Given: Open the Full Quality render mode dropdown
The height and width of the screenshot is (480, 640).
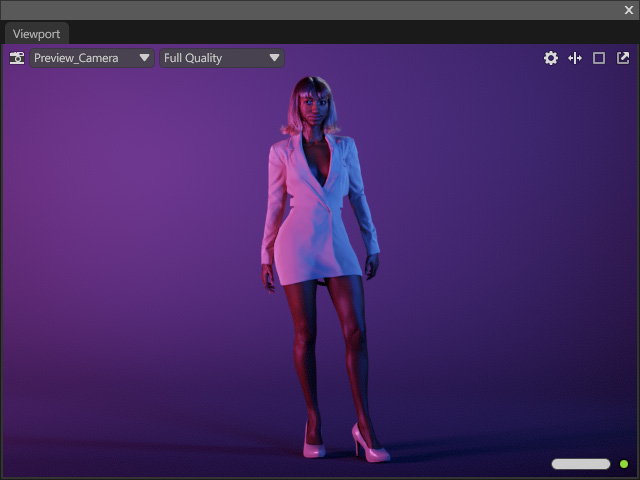Looking at the screenshot, I should click(222, 58).
